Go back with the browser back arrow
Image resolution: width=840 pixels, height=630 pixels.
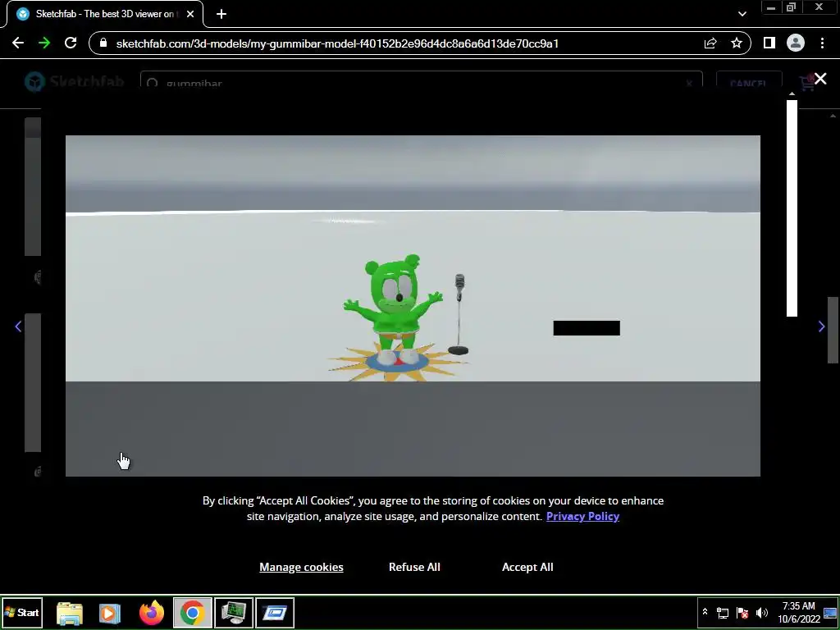(x=18, y=43)
